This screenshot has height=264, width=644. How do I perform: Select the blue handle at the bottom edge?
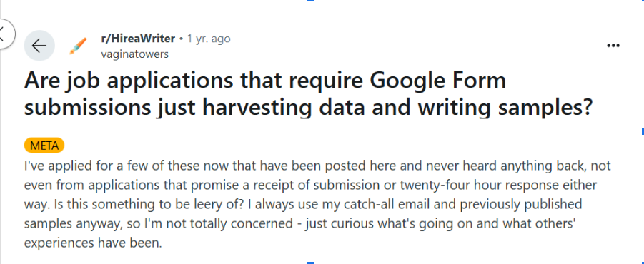point(311,263)
